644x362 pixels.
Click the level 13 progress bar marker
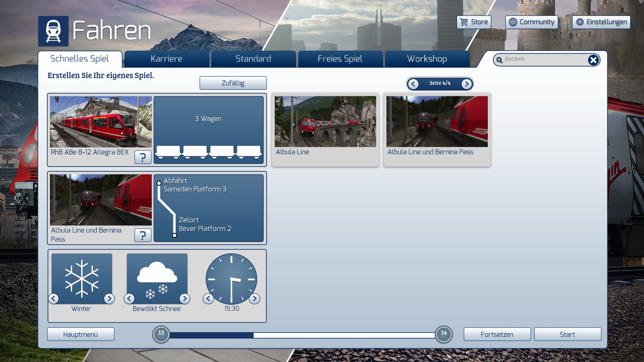pyautogui.click(x=161, y=334)
